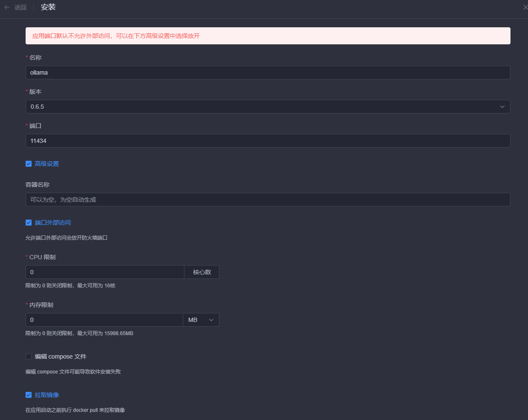Toggle the 端口外部访问 checkbox
This screenshot has height=420, width=528.
(x=29, y=223)
